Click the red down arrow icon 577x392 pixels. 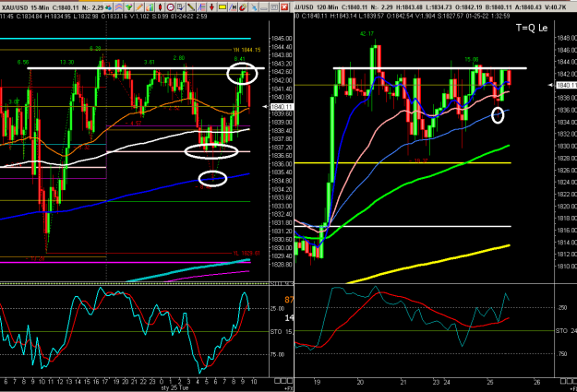(x=212, y=7)
